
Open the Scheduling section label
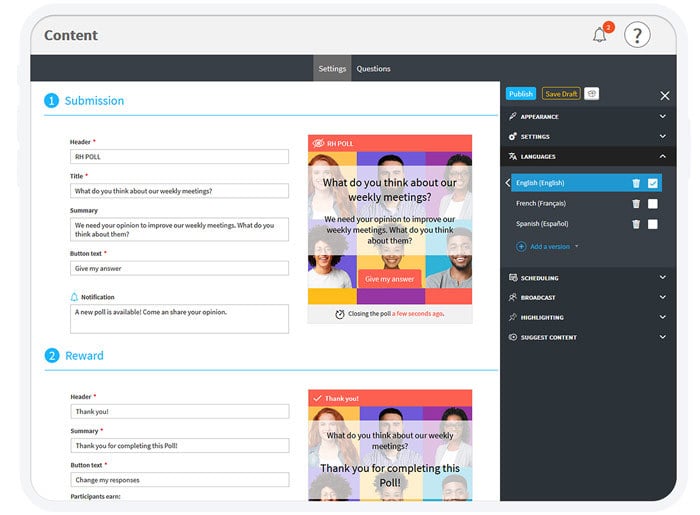pos(539,278)
